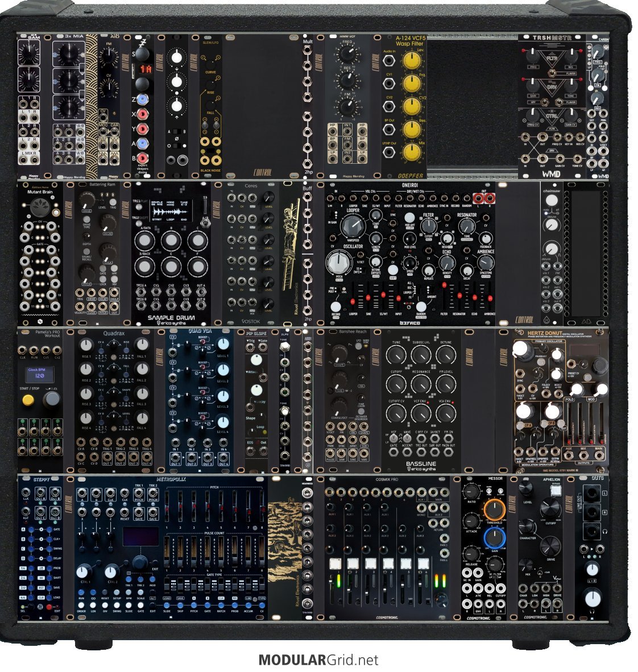Click the Oneiroi LOOPER varispeed knob

click(353, 225)
